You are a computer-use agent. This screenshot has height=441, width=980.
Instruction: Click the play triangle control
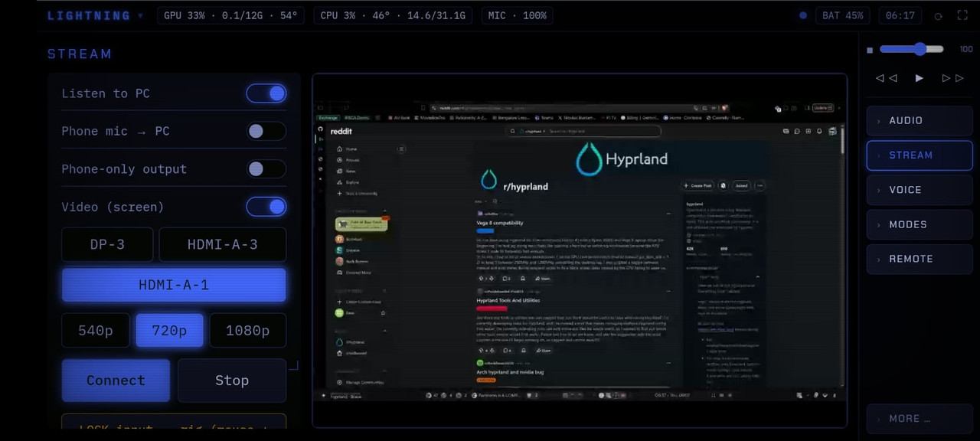(x=920, y=78)
